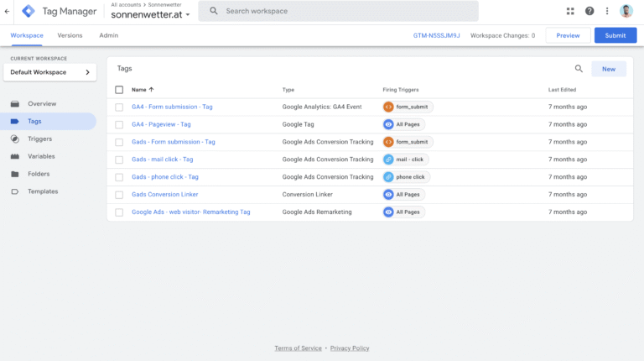Open the Google apps grid icon

tap(571, 11)
